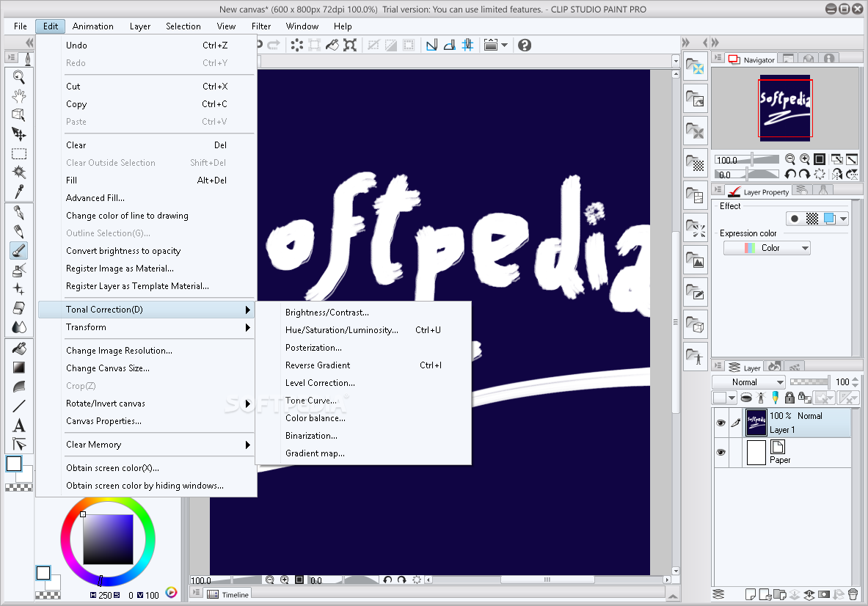Click the Fit to screen icon in Navigator
Screen dimensions: 868x606
[820, 159]
